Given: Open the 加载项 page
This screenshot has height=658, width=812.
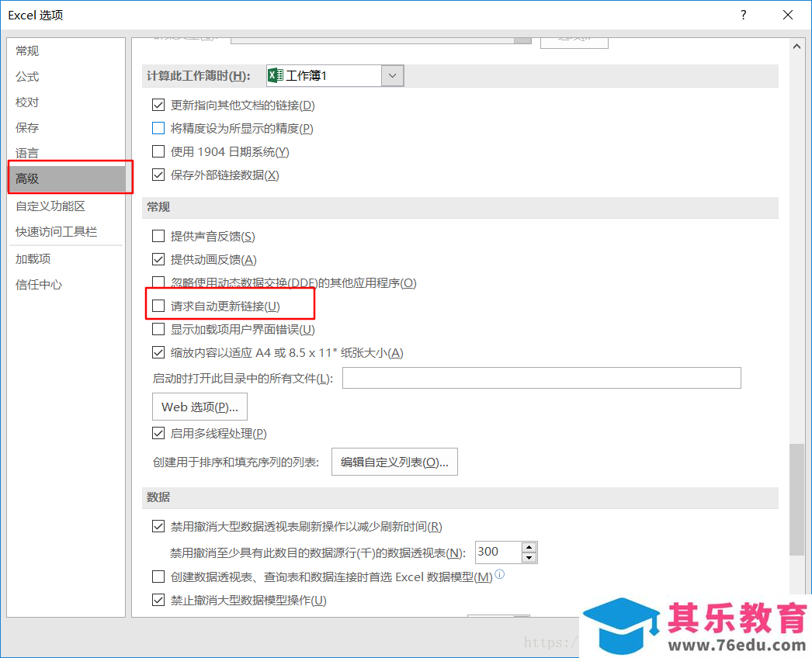Looking at the screenshot, I should pyautogui.click(x=33, y=259).
